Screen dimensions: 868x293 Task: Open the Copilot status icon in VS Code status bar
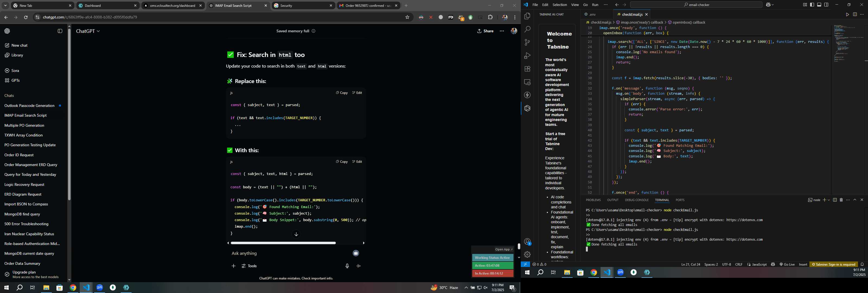[x=773, y=264]
